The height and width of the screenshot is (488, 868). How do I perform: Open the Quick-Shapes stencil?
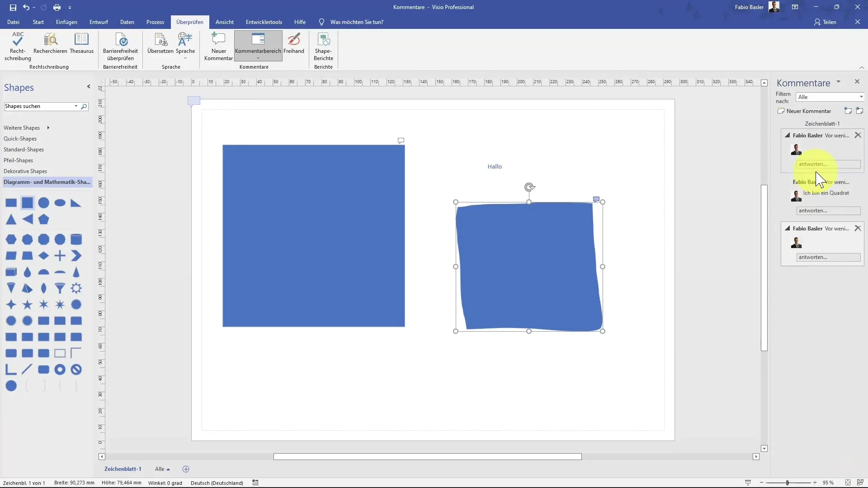pyautogui.click(x=20, y=139)
